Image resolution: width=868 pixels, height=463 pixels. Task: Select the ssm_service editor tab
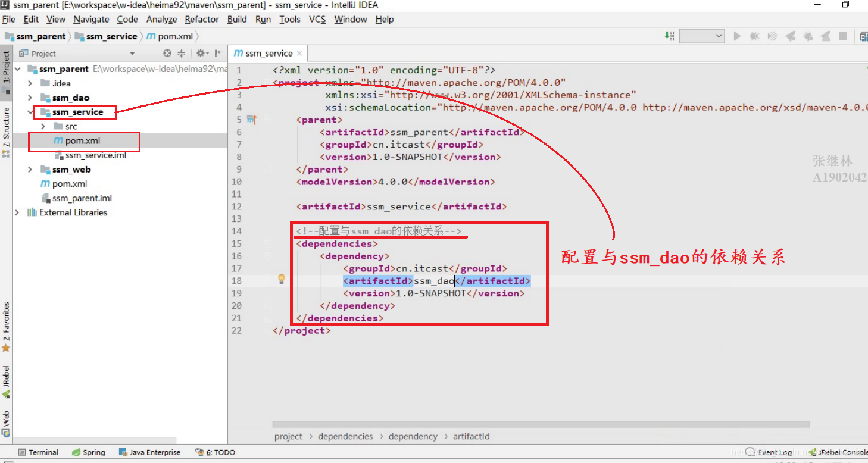(267, 53)
